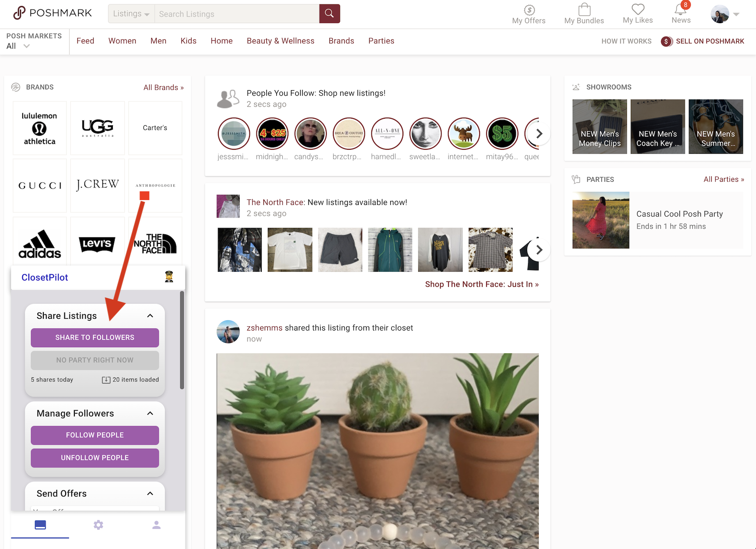
Task: Click the ClosetPilot title
Action: [45, 278]
